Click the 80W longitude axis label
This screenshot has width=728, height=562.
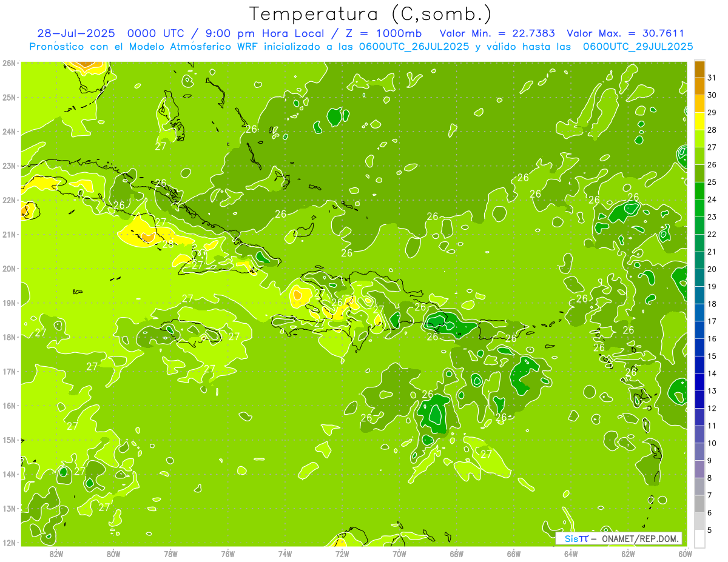click(x=113, y=554)
